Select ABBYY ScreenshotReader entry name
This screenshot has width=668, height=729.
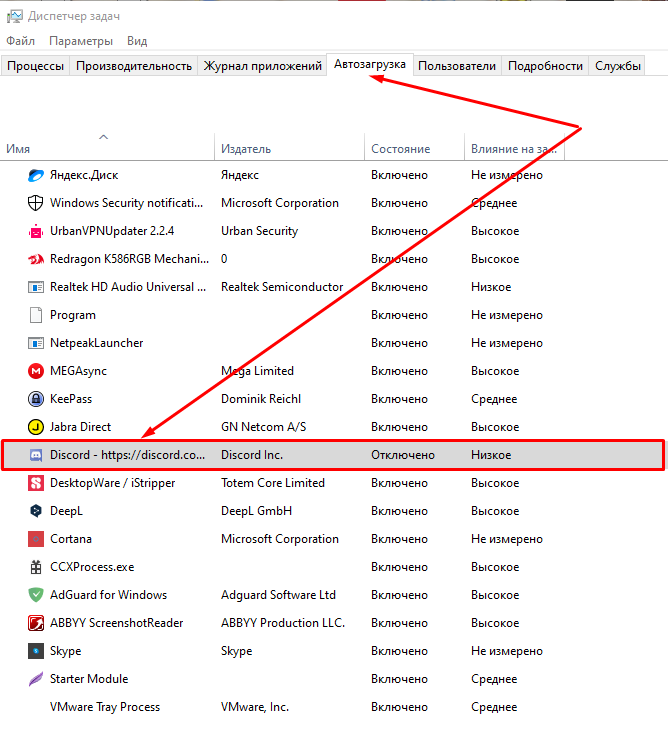(x=116, y=623)
